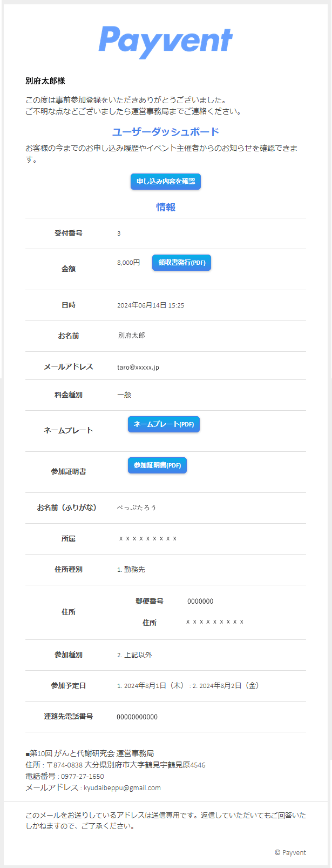Click the 郵便番号 value 0000000

[200, 601]
